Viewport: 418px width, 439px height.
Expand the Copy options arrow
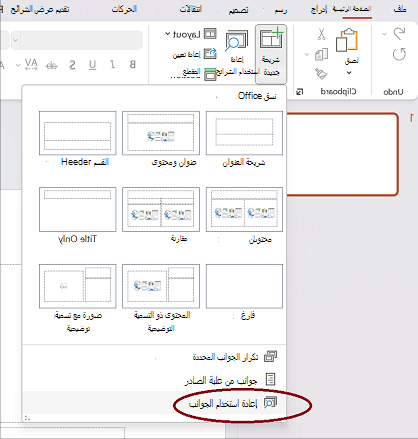tap(307, 54)
